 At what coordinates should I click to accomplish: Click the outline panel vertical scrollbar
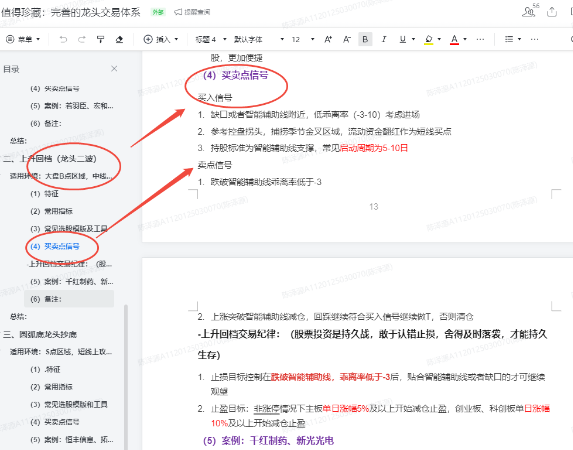pos(126,377)
